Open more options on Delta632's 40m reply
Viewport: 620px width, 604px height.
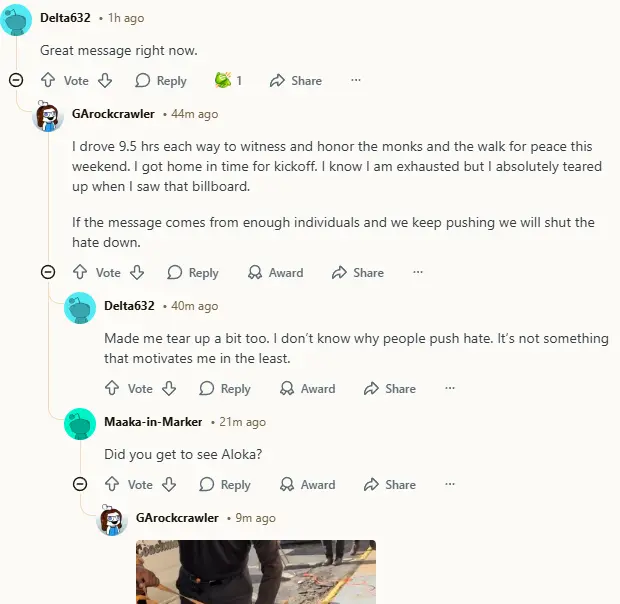(450, 389)
